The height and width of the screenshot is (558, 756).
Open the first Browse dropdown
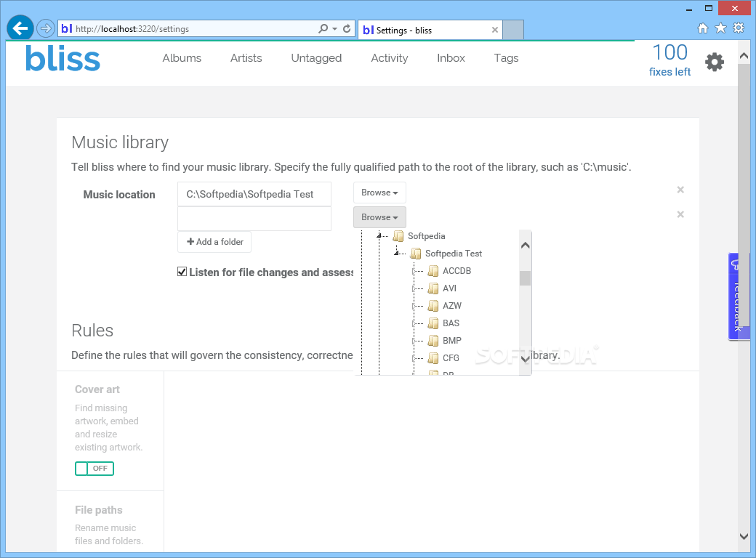tap(379, 193)
